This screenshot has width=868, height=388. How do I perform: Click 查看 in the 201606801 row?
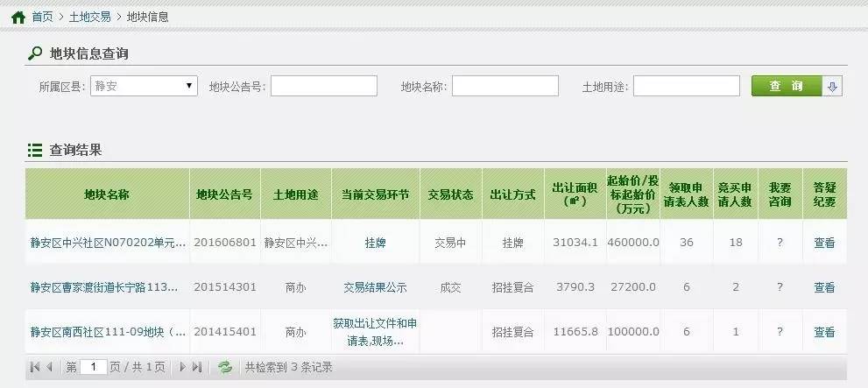824,243
